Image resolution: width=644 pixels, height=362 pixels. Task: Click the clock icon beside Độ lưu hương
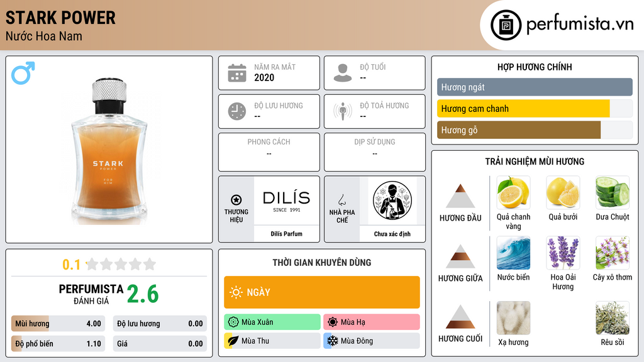tap(237, 111)
